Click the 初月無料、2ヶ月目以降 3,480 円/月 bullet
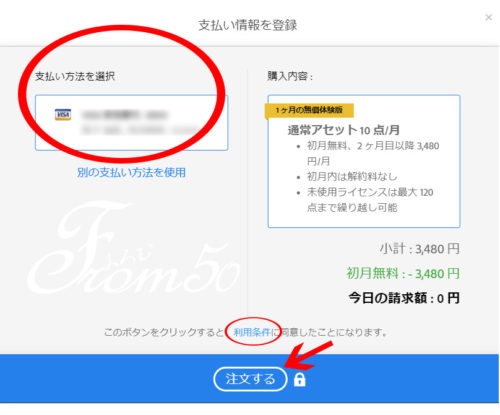This screenshot has height=415, width=500. (x=373, y=153)
